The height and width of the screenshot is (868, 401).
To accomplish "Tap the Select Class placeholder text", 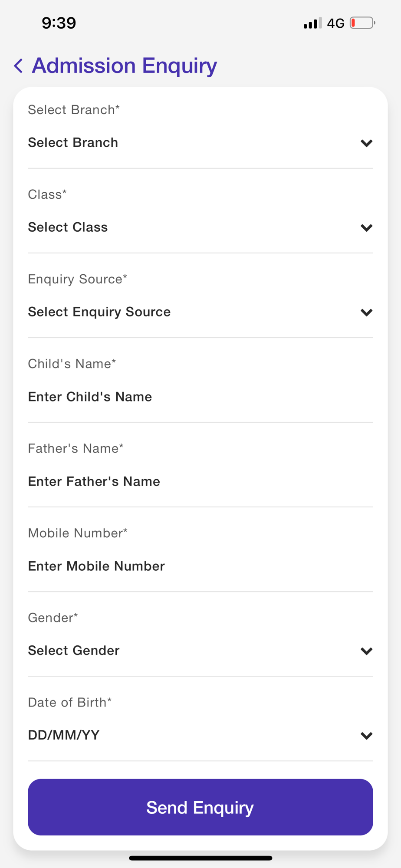I will [x=68, y=227].
